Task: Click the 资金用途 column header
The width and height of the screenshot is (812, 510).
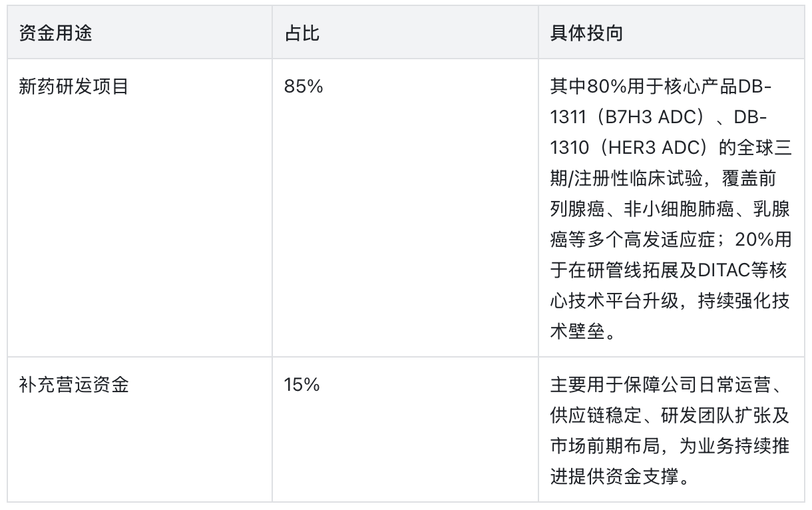Action: tap(56, 34)
